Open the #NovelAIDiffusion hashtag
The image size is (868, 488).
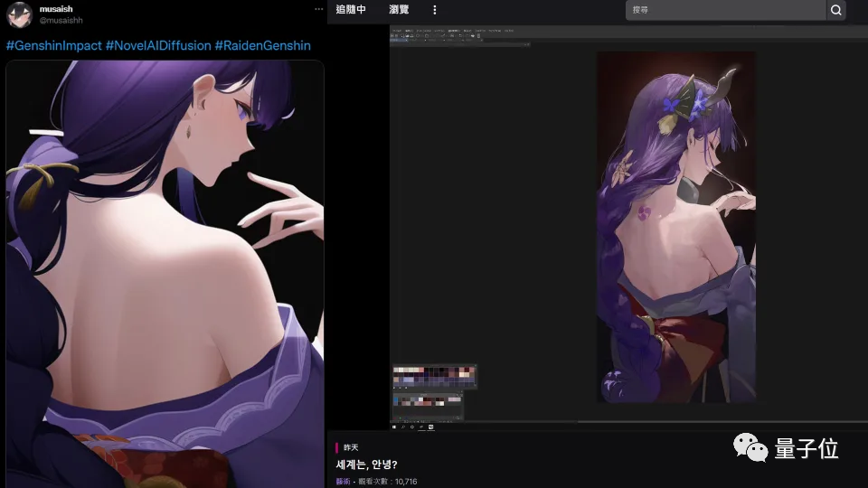pos(158,45)
